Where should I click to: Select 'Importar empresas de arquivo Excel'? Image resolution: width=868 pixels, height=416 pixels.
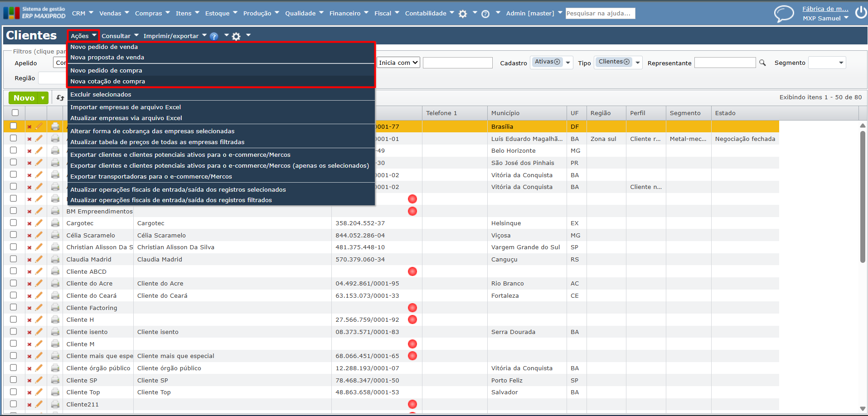(x=126, y=107)
